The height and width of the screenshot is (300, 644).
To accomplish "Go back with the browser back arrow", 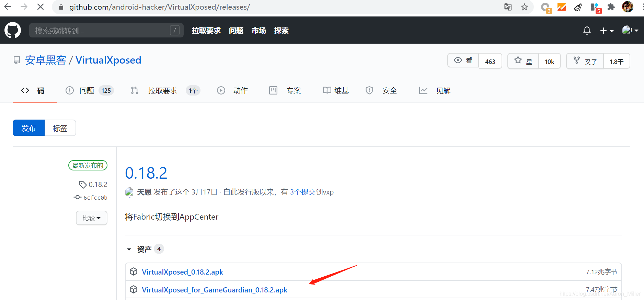I will [x=8, y=7].
